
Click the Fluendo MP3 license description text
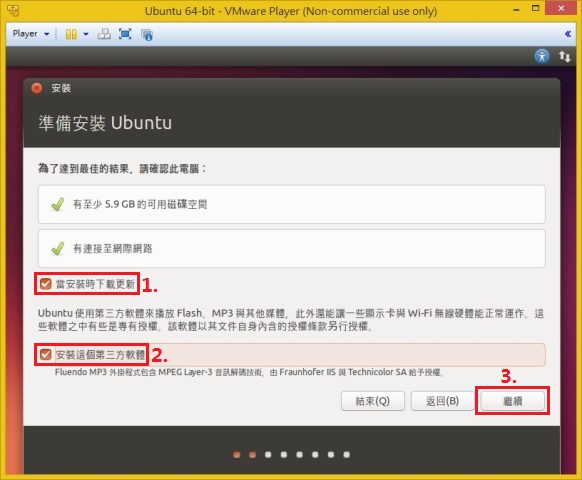[249, 372]
